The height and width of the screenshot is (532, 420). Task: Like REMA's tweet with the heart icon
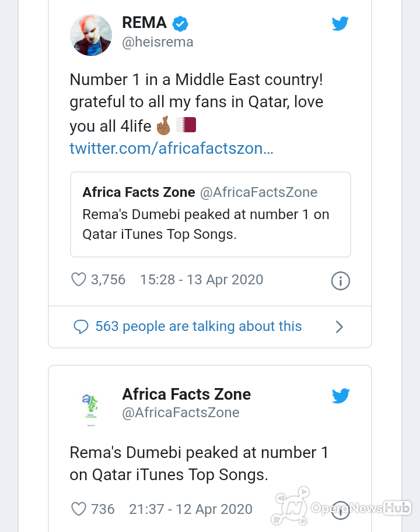[78, 280]
